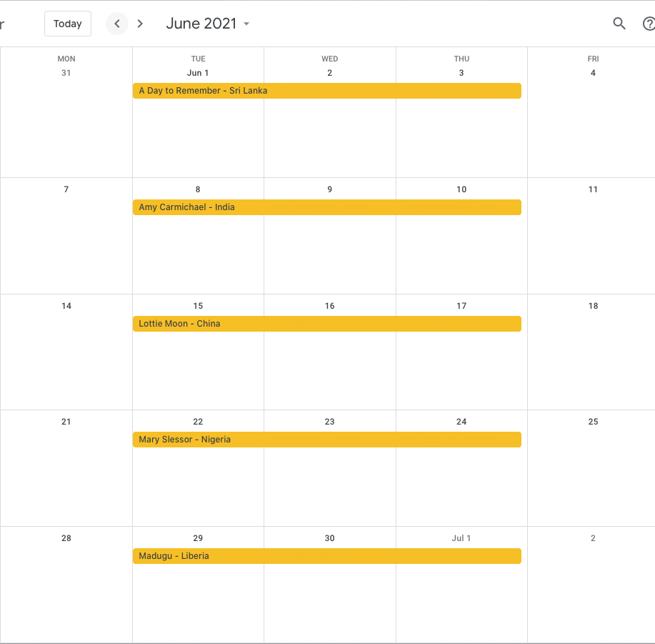Select Wednesday June 30 date number

pos(329,538)
